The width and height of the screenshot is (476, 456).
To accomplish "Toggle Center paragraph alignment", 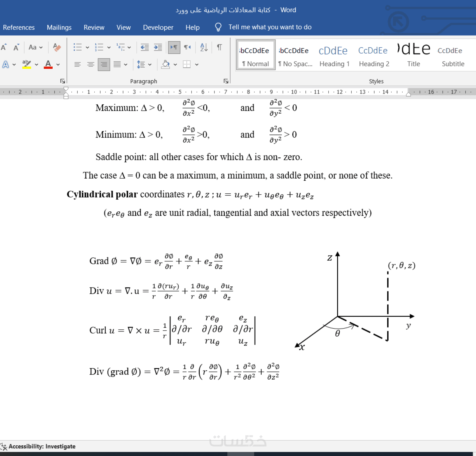I will pyautogui.click(x=90, y=65).
